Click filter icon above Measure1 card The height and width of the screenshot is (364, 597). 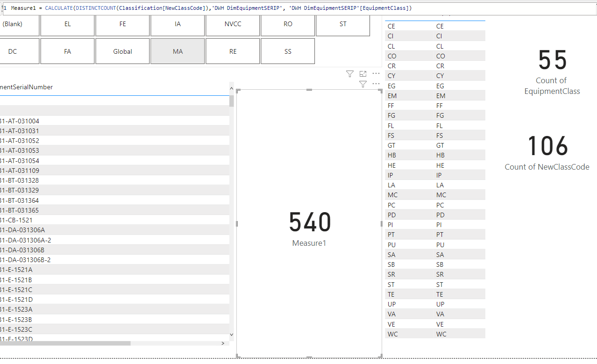click(363, 84)
